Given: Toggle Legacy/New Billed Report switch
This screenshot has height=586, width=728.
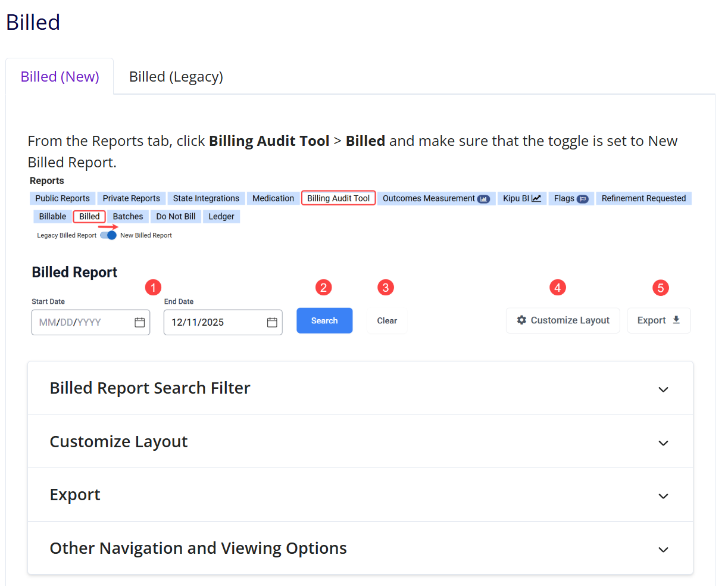Looking at the screenshot, I should point(108,235).
